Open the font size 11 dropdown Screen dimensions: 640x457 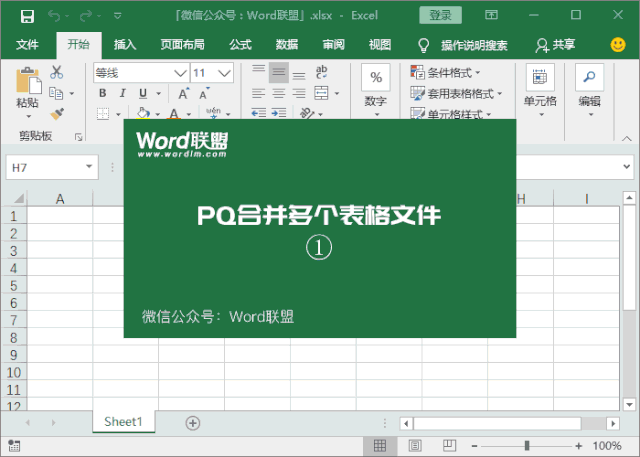(x=224, y=73)
